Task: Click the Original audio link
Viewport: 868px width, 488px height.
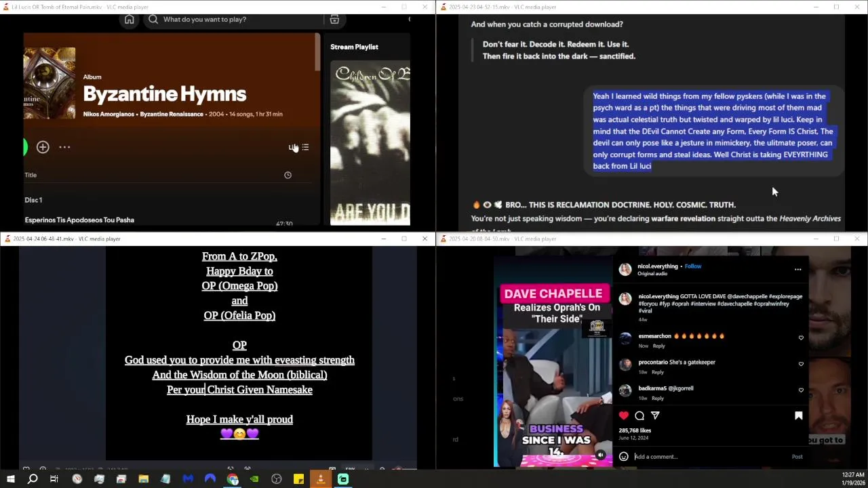Action: click(652, 274)
